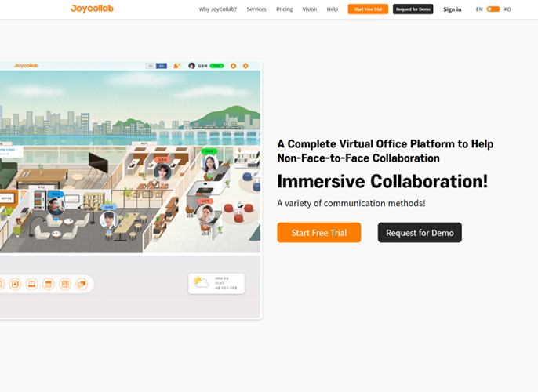This screenshot has width=538, height=392.
Task: Click the orange ring icon beside the gear
Action: click(234, 66)
